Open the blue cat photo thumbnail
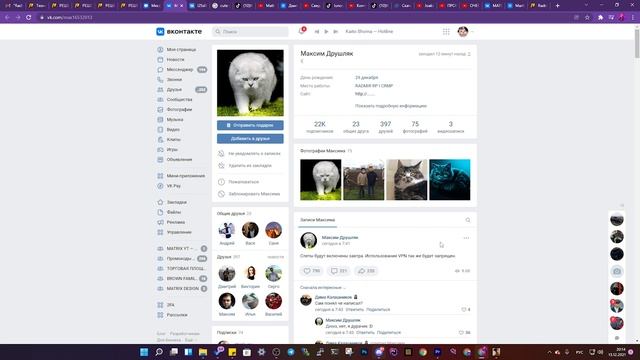This screenshot has width=640, height=360. point(450,180)
